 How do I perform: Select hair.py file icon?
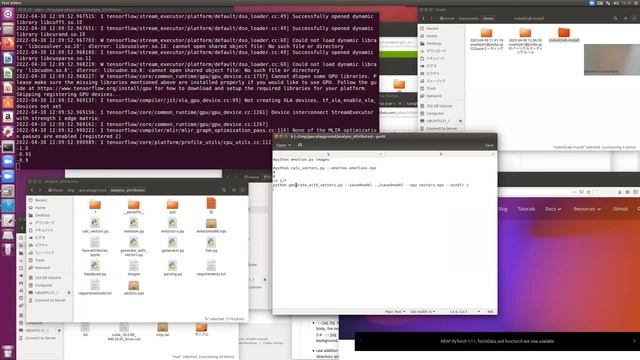coord(211,242)
